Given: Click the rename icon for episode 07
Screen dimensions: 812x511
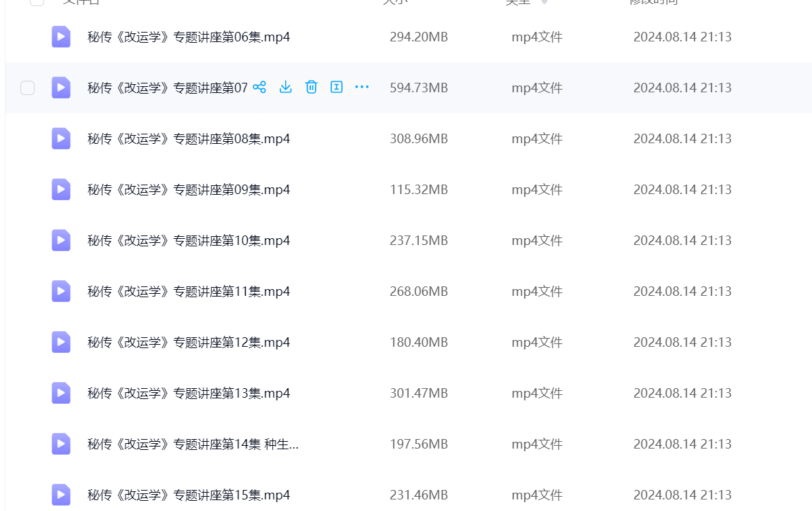Looking at the screenshot, I should pyautogui.click(x=336, y=88).
